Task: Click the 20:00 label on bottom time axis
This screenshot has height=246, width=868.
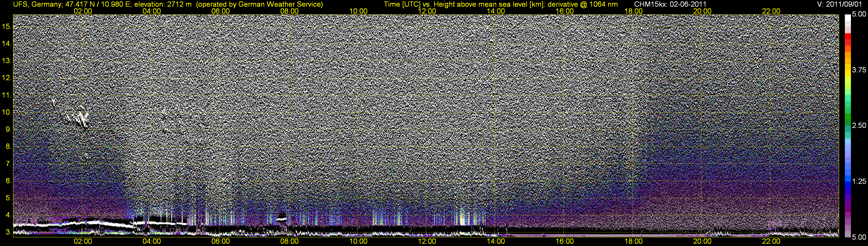Action: (x=702, y=241)
